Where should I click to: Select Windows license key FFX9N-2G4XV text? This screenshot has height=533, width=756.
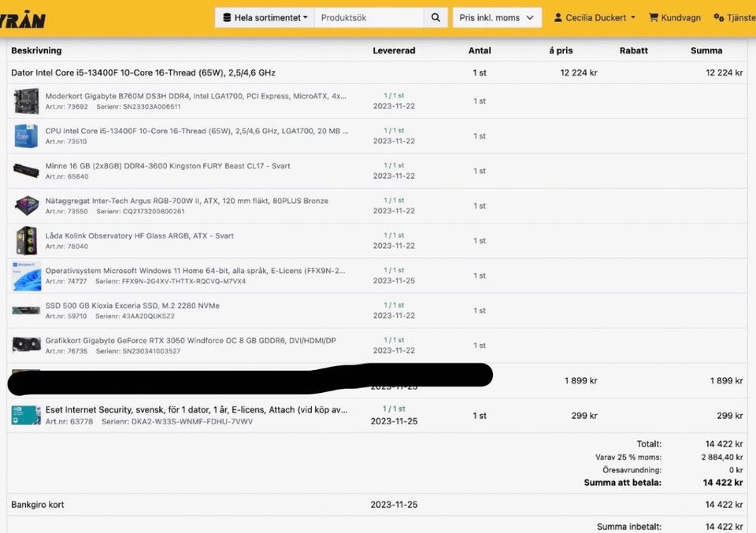coord(183,281)
